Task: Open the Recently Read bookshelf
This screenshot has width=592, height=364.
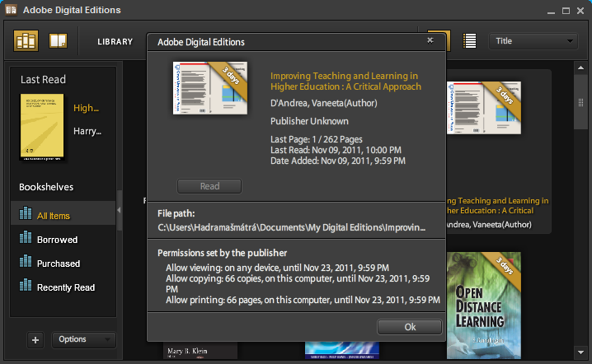Action: 66,287
